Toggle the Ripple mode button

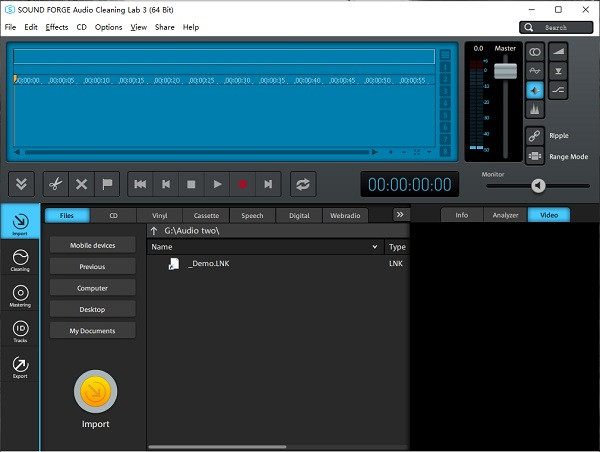click(535, 135)
